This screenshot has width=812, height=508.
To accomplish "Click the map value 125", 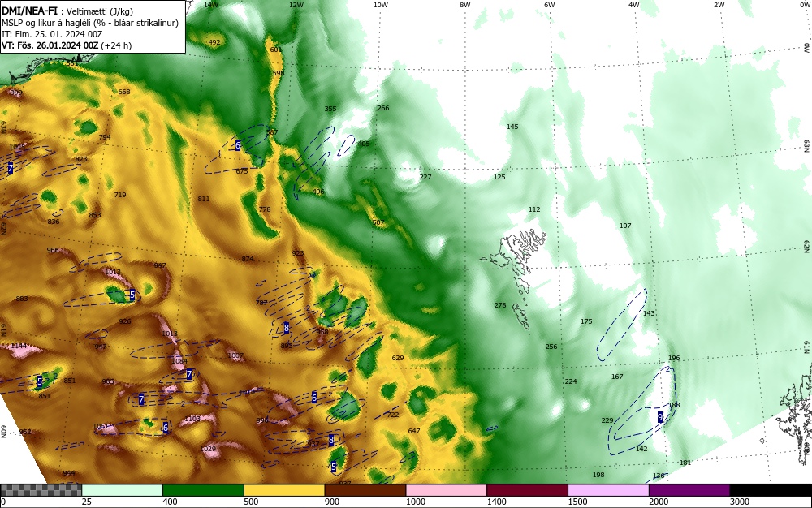I will 499,177.
